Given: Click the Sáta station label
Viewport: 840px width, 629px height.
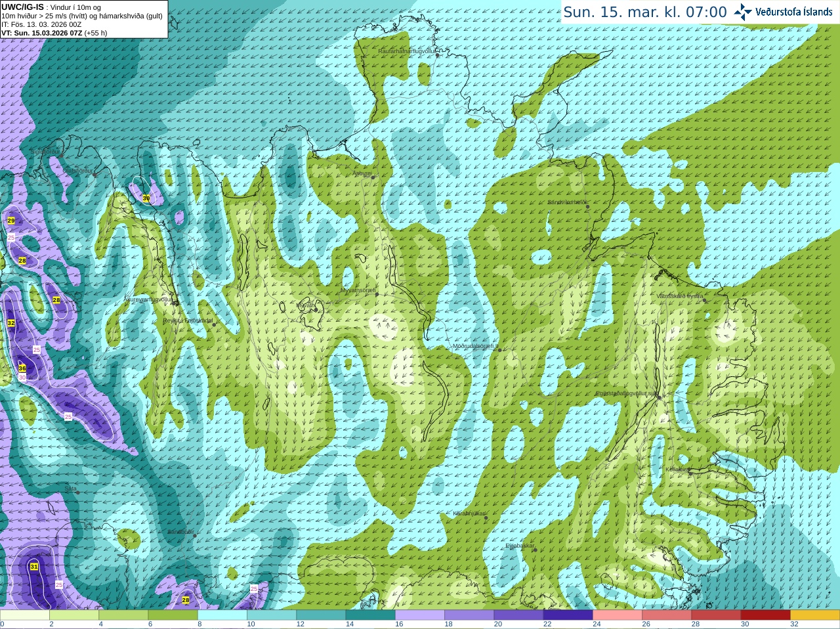Looking at the screenshot, I should pos(71,488).
